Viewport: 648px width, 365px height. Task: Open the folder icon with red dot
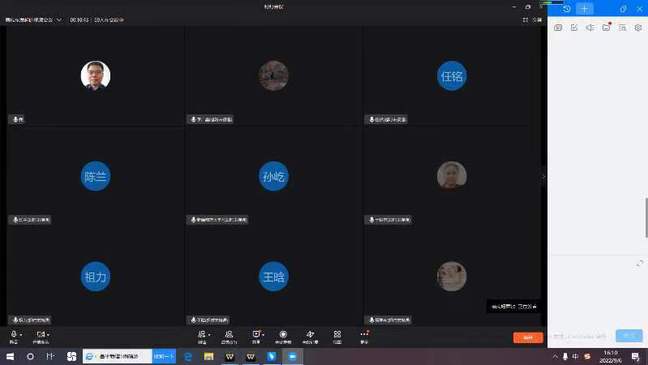click(606, 27)
